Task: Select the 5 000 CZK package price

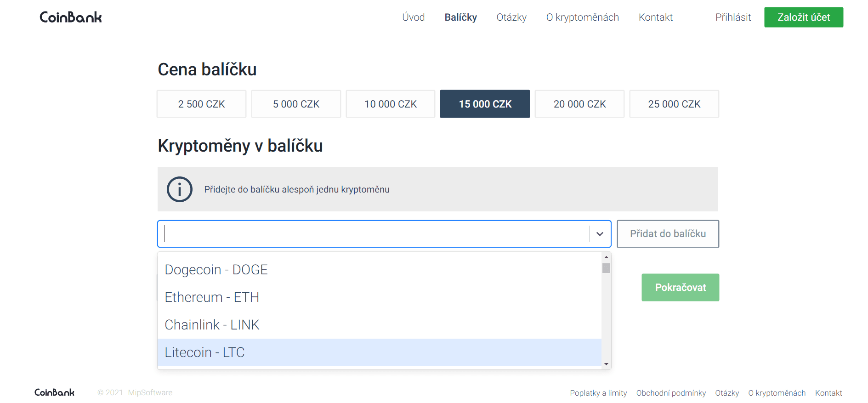Action: (x=296, y=104)
